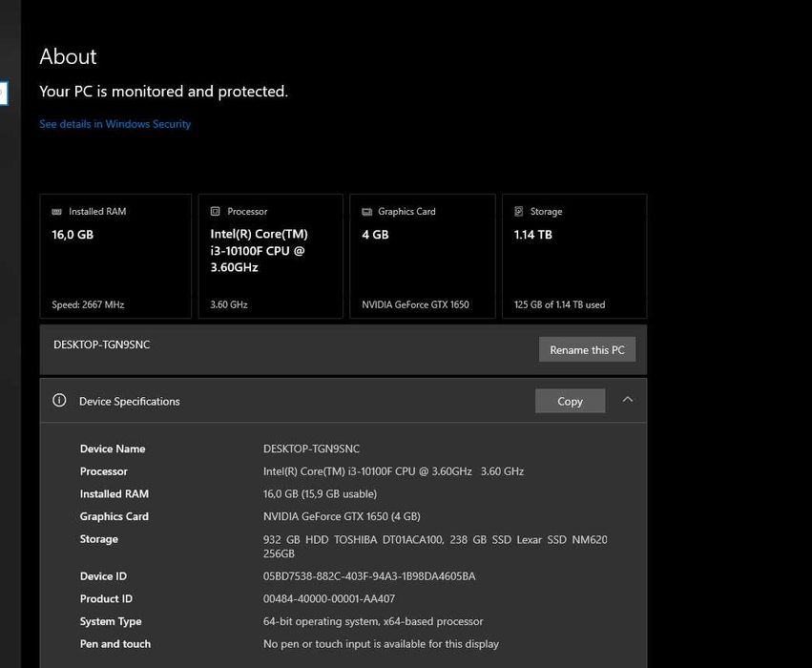The width and height of the screenshot is (812, 668).
Task: Open See details in Windows Security
Action: [115, 124]
